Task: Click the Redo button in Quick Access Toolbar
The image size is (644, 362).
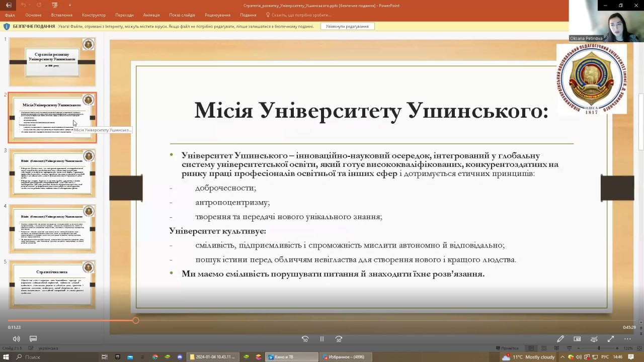Action: [x=39, y=5]
